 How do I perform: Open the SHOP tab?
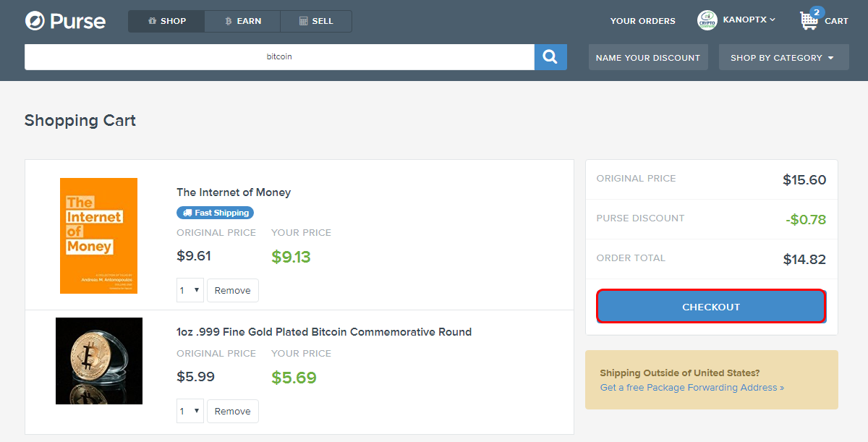pos(166,21)
